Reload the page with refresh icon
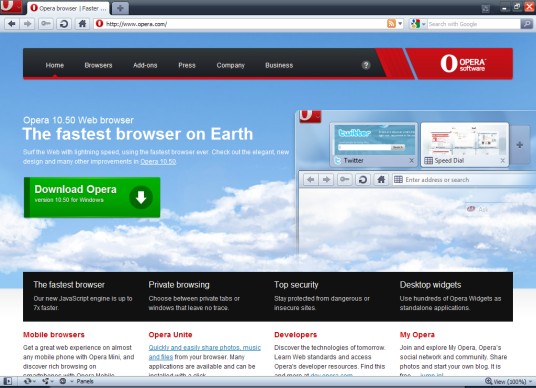Screen dimensions: 536x388 pos(64,24)
